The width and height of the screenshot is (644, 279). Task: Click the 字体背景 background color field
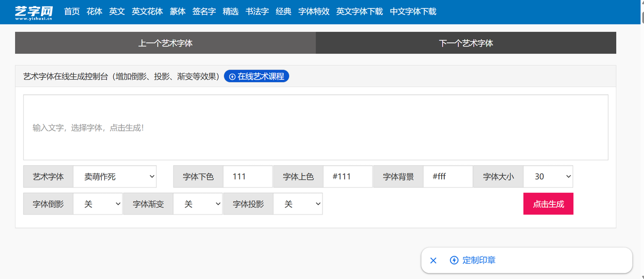pyautogui.click(x=448, y=177)
